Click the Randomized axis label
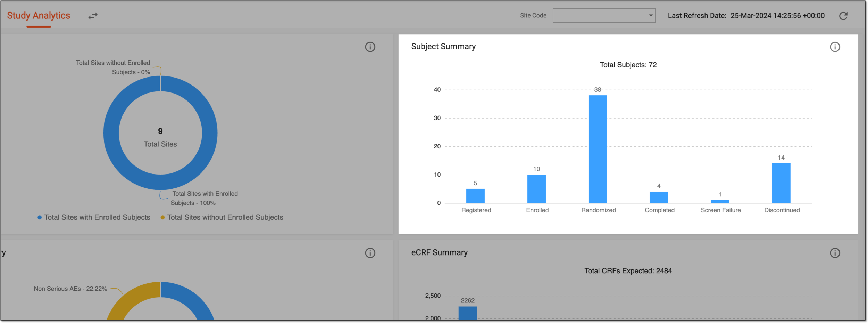The height and width of the screenshot is (323, 868). click(599, 210)
